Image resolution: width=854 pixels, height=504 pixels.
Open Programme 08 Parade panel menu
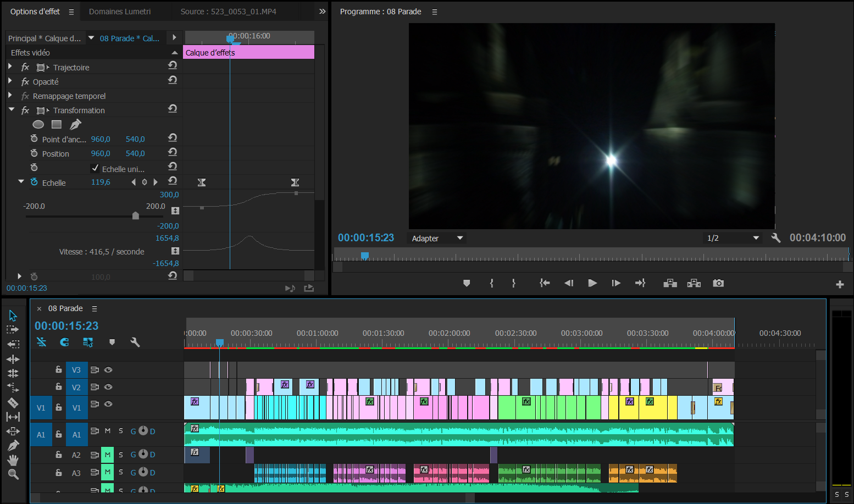pos(435,12)
